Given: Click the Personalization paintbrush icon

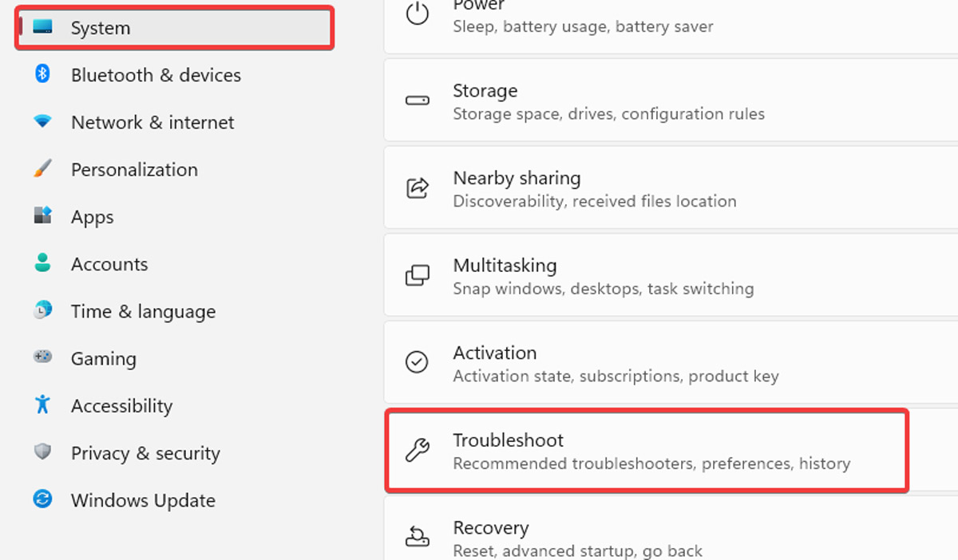Looking at the screenshot, I should (41, 169).
